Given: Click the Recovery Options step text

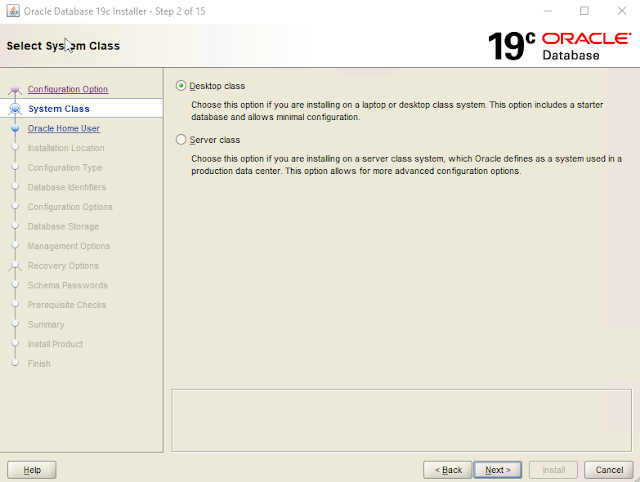Looking at the screenshot, I should (x=63, y=266).
